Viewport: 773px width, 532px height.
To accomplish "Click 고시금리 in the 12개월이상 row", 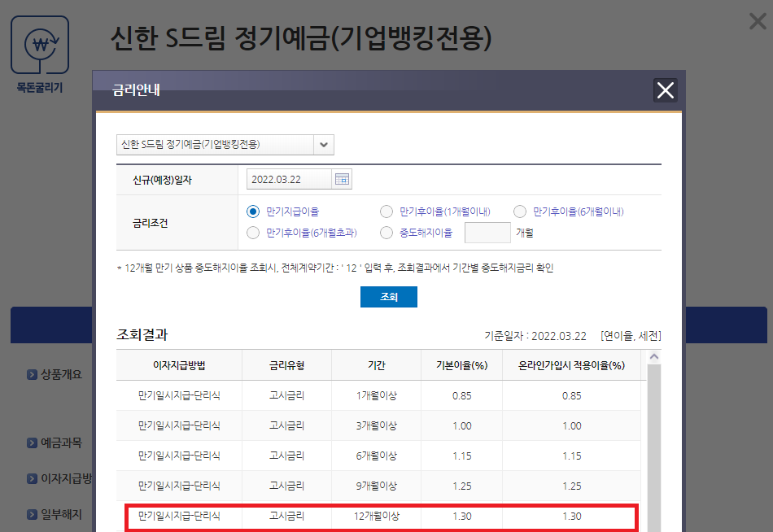I will pyautogui.click(x=287, y=517).
